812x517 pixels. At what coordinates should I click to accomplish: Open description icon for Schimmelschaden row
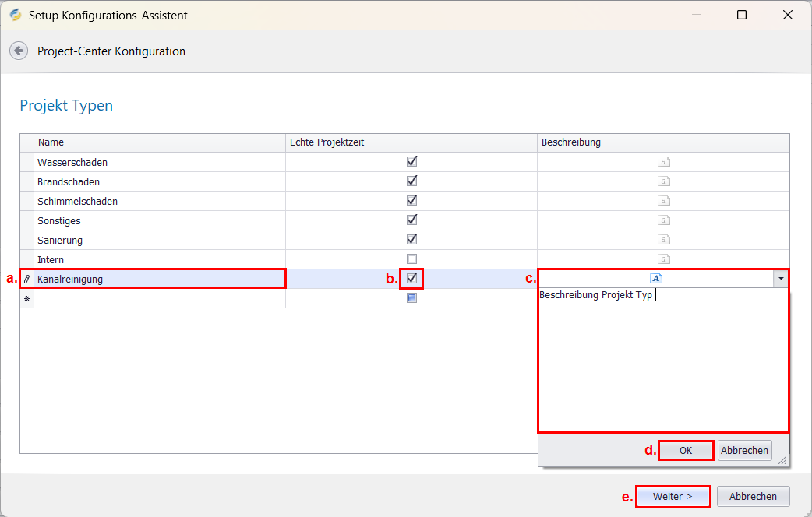(x=664, y=201)
